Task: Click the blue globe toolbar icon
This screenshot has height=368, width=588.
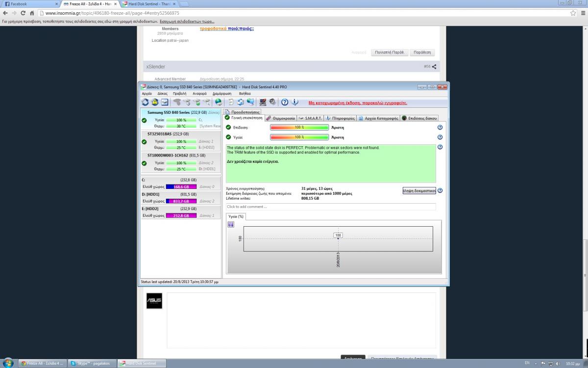Action: pyautogui.click(x=219, y=102)
